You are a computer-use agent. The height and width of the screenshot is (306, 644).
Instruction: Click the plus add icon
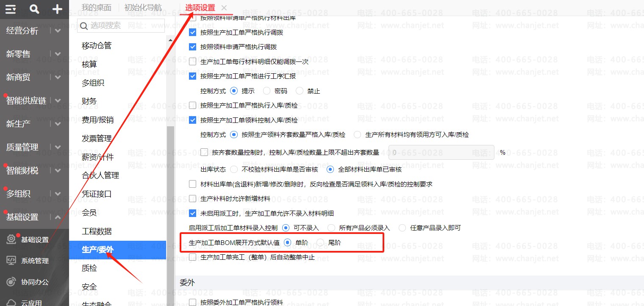pyautogui.click(x=57, y=9)
